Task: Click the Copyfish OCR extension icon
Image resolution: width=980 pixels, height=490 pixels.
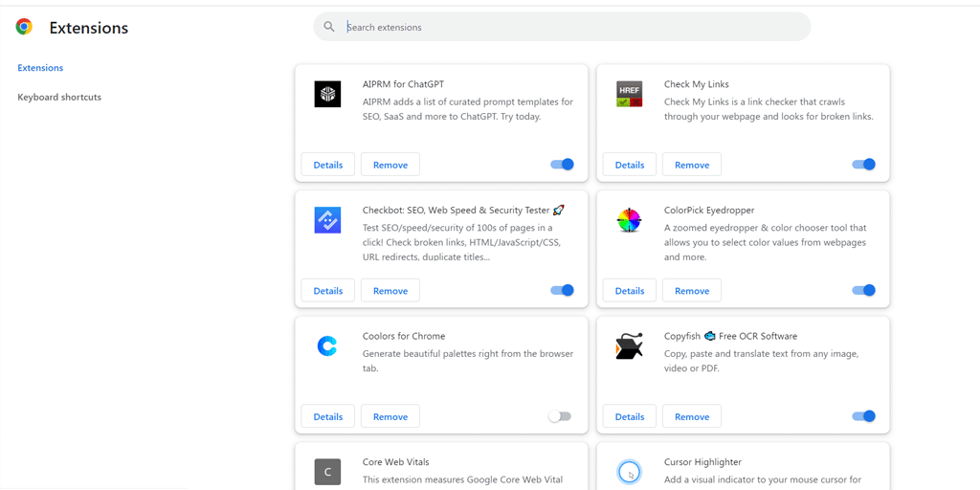Action: 629,346
